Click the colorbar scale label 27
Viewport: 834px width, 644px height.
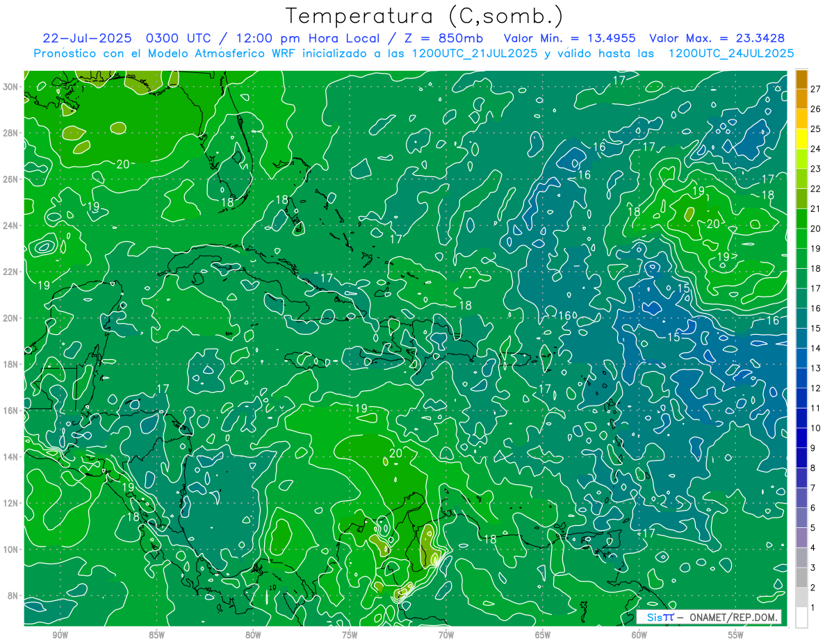816,89
